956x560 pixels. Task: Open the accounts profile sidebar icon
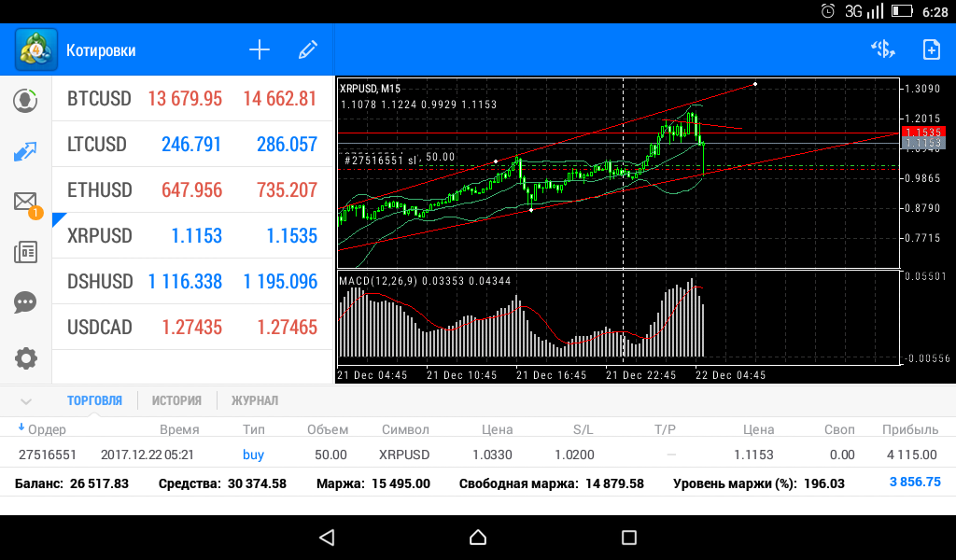point(25,100)
